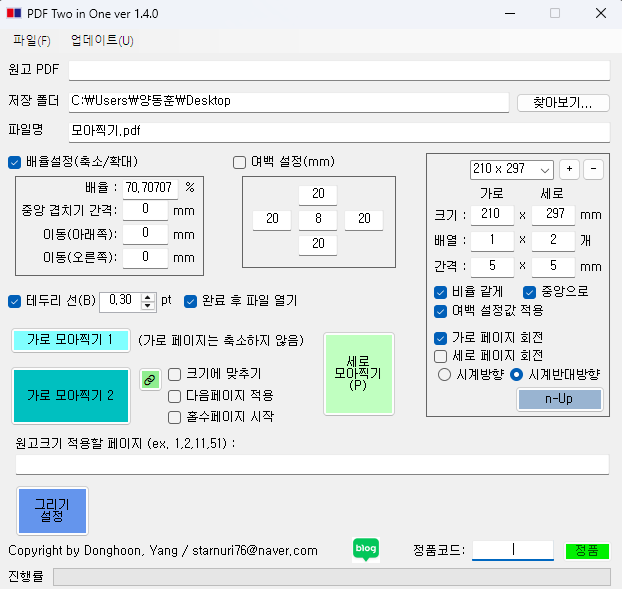
Task: Increase border line width with up arrow
Action: tap(148, 298)
